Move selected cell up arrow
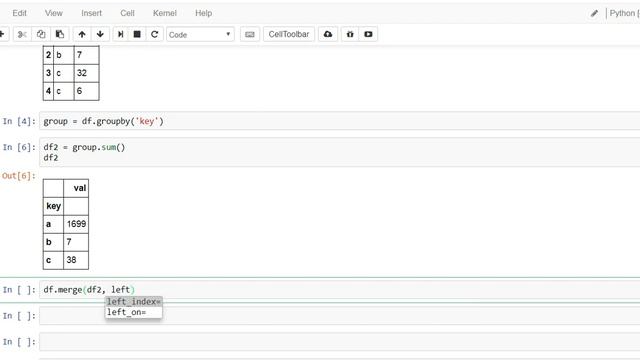Viewport: 640px width, 360px height. pos(82,34)
